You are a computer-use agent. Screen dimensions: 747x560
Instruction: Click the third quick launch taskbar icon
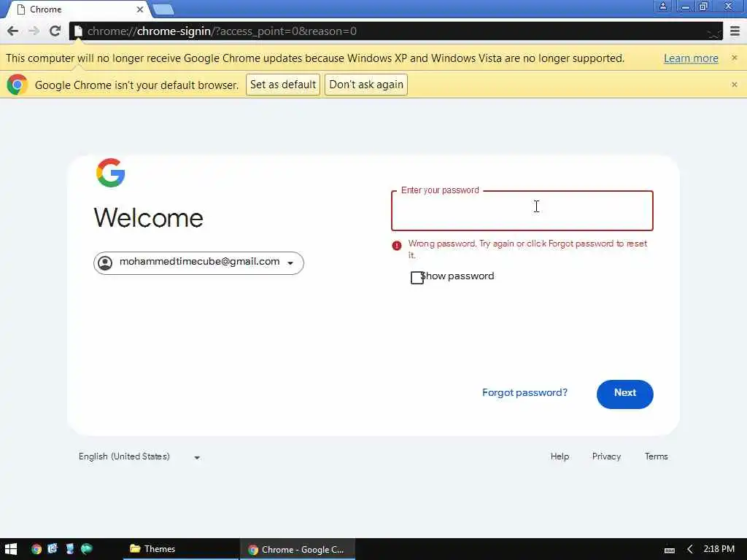click(x=70, y=548)
